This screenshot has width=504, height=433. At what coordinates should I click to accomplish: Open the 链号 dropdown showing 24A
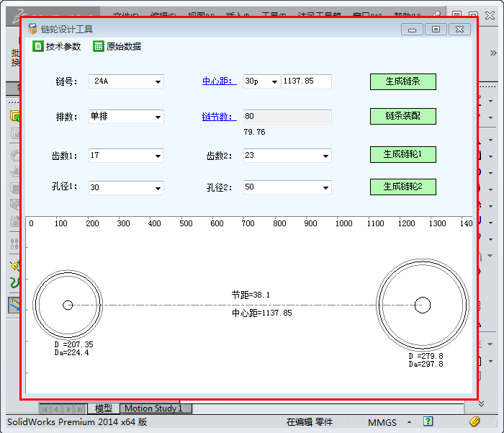[x=158, y=82]
